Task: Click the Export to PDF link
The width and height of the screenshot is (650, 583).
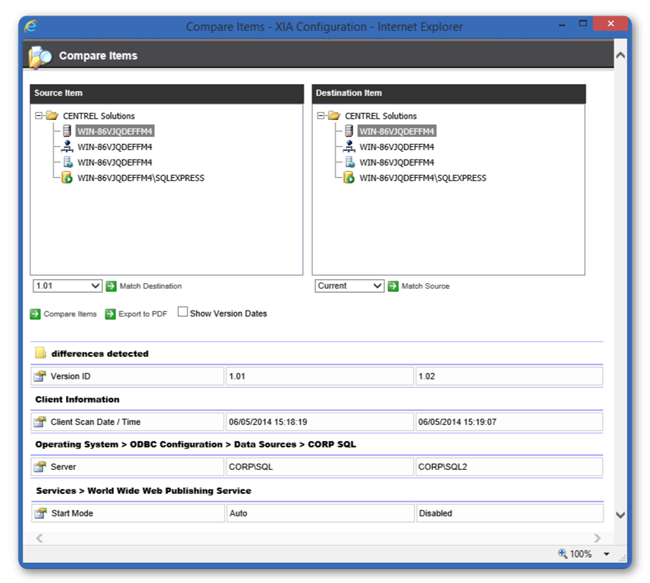Action: click(x=143, y=314)
